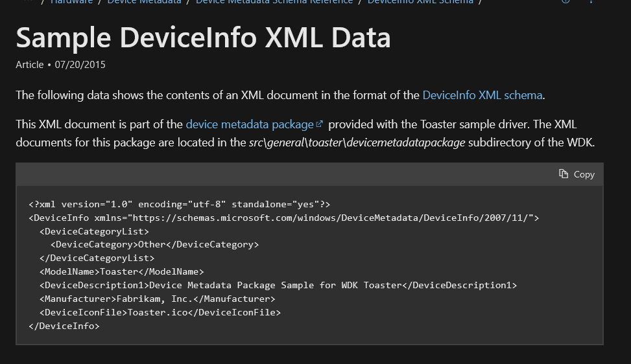Follow the device metadata package link
Viewport: 631px width, 364px height.
point(250,124)
